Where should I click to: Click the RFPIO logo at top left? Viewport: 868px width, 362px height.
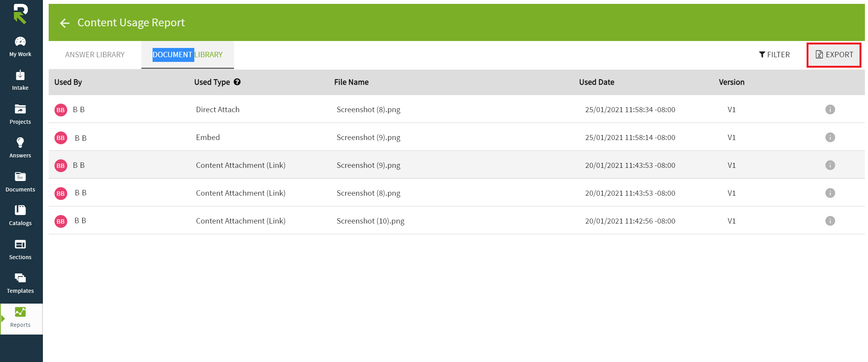point(20,14)
